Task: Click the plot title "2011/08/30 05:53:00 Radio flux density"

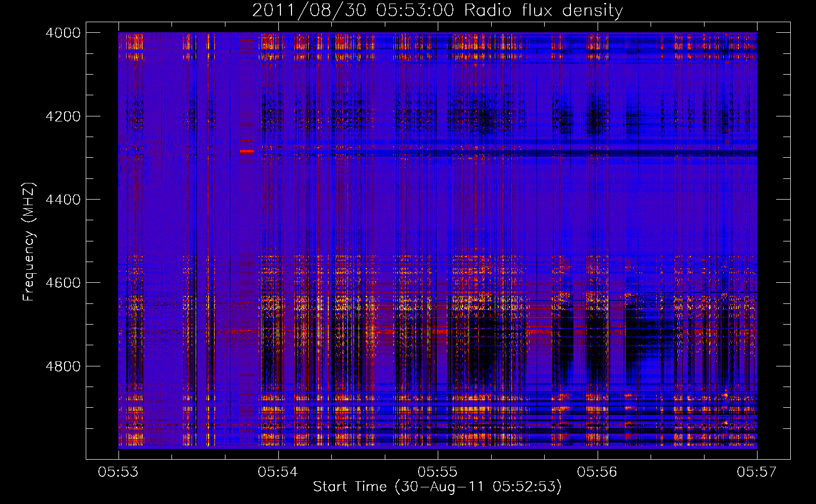Action: click(437, 10)
